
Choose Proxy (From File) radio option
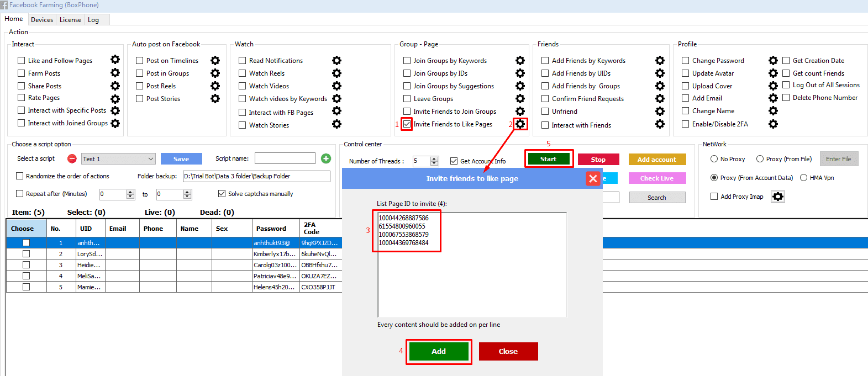(760, 159)
